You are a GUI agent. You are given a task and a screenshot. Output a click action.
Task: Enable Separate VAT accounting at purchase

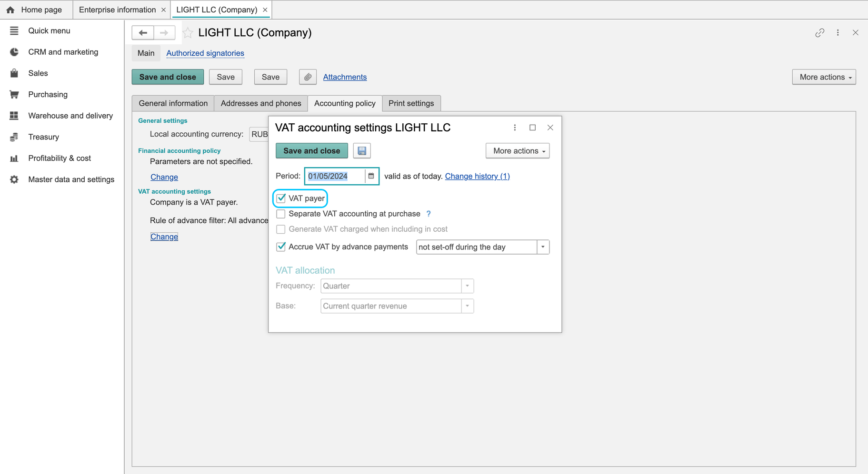coord(281,214)
